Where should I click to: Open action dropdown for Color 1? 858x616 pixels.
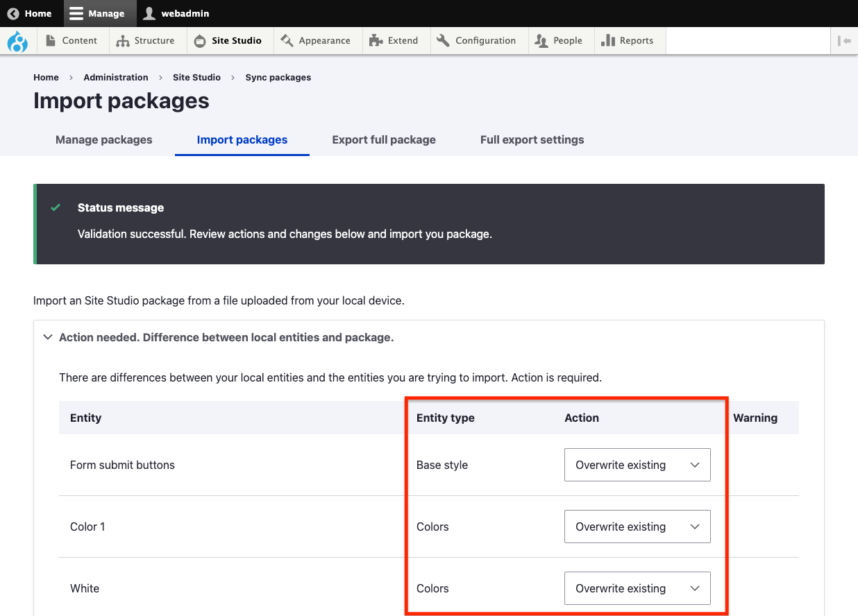pos(637,527)
